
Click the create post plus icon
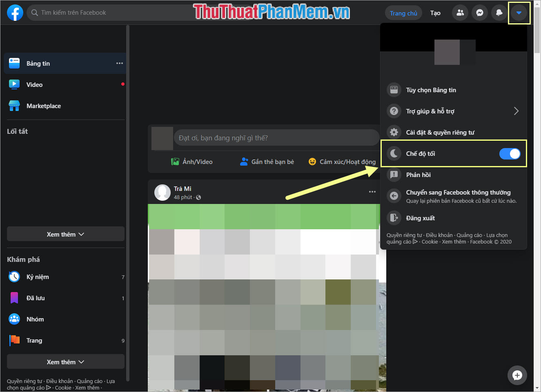[517, 375]
